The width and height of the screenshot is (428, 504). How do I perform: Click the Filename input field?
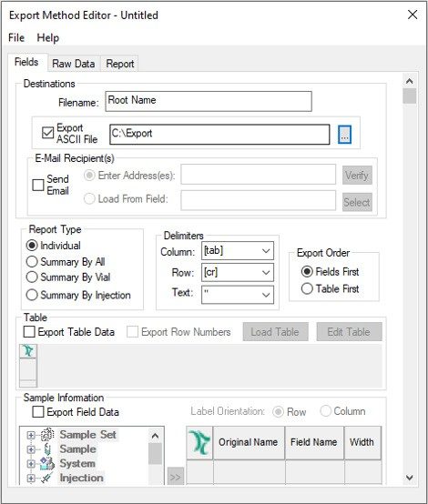pyautogui.click(x=209, y=102)
